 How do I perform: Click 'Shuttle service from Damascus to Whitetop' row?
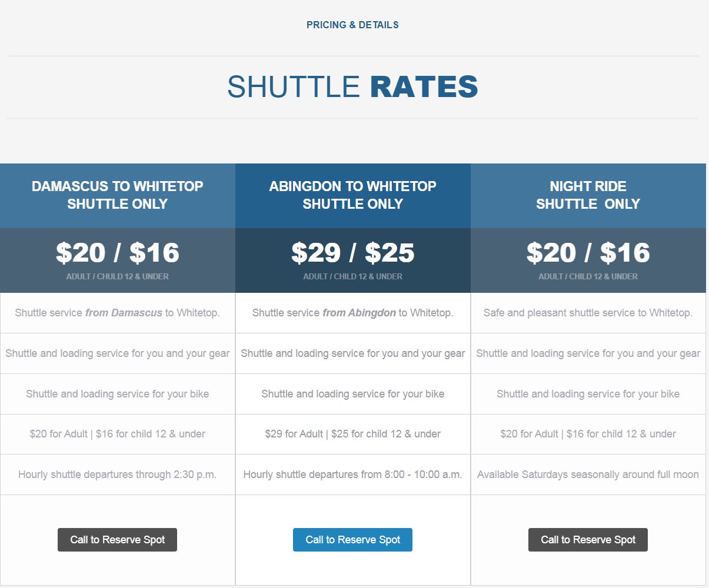click(x=118, y=313)
